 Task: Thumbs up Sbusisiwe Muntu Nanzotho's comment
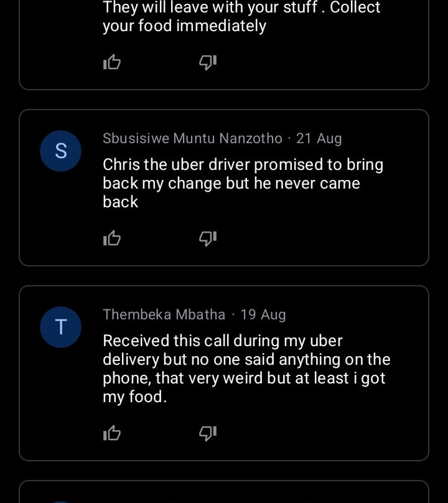pos(112,238)
